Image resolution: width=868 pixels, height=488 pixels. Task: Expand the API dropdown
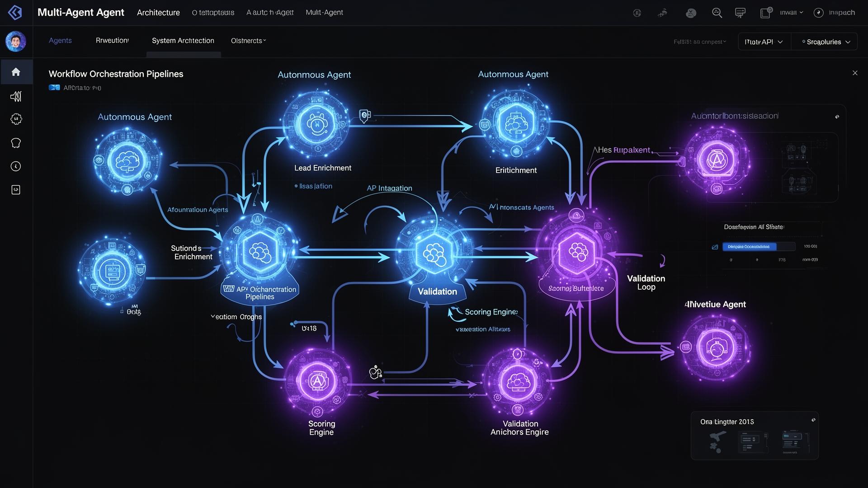point(764,42)
